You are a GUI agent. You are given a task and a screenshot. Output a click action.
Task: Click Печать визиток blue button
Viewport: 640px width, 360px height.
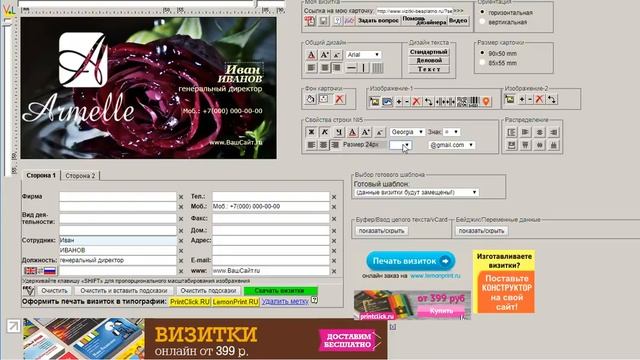coord(411,261)
